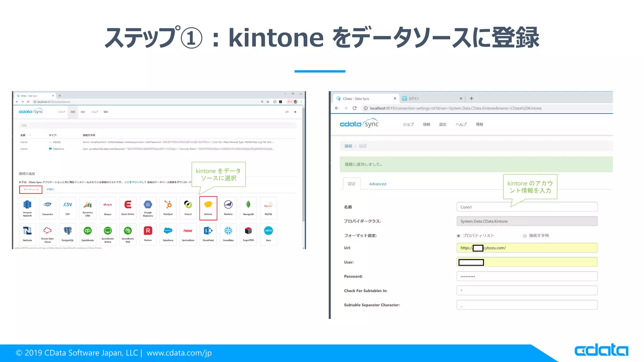Screen dimensions: 644x362
Task: Pick the HubSpot connector icon
Action: point(168,208)
